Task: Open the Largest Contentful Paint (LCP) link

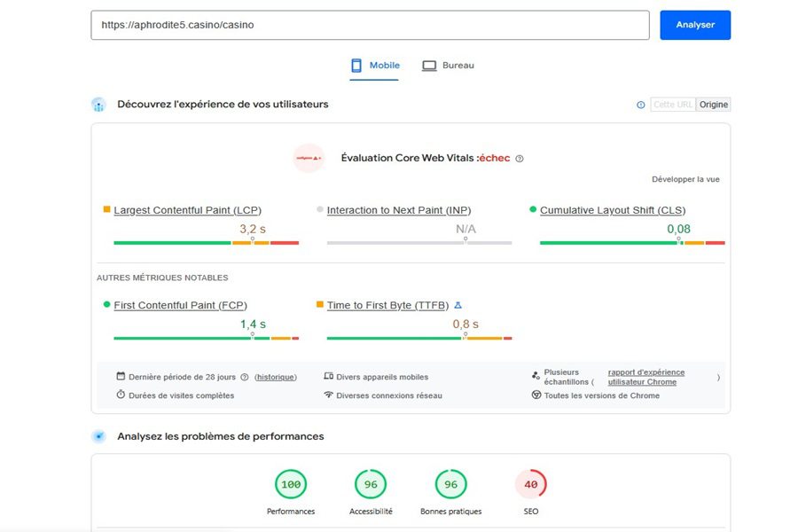Action: (x=187, y=210)
